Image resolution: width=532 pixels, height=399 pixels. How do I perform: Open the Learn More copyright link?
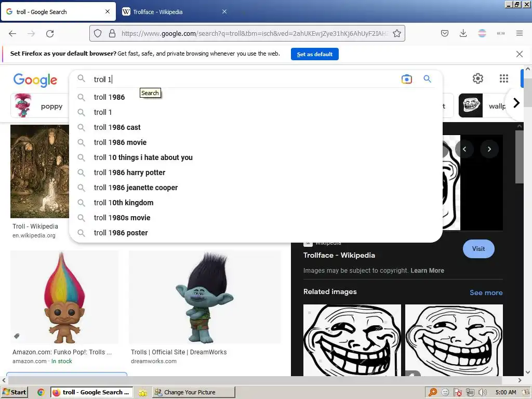click(x=427, y=270)
